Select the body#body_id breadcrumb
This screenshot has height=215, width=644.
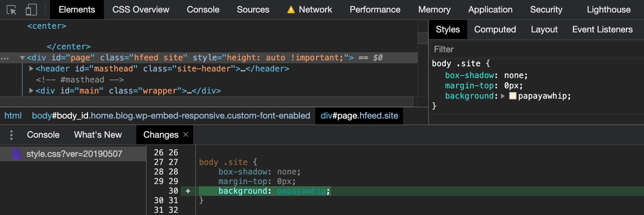[x=171, y=116]
